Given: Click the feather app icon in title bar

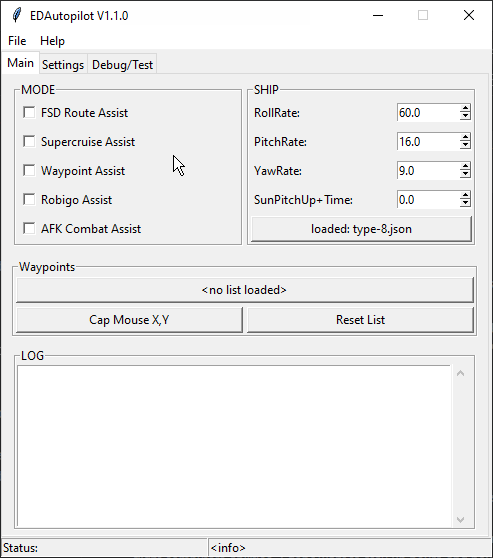Looking at the screenshot, I should [x=16, y=15].
